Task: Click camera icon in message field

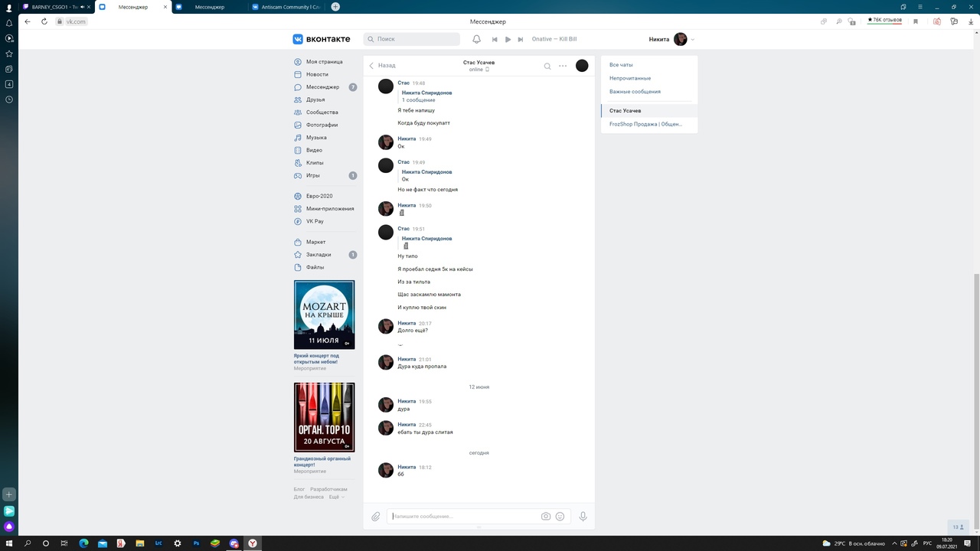Action: (x=546, y=517)
